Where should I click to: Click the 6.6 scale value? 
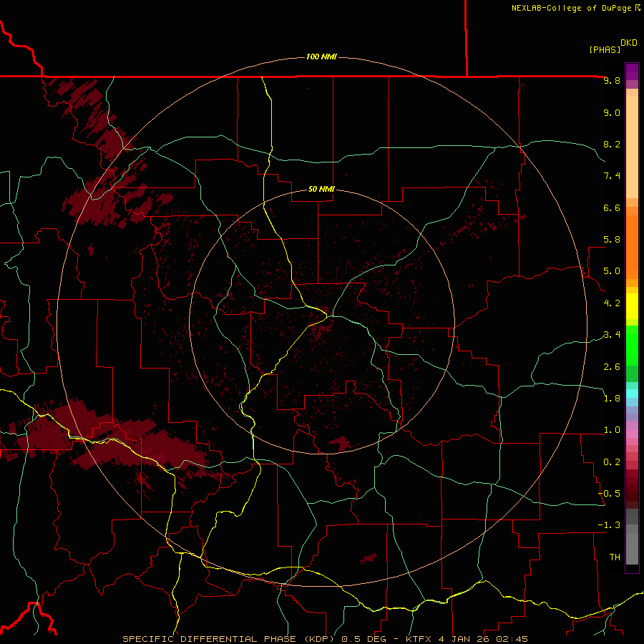pos(612,208)
